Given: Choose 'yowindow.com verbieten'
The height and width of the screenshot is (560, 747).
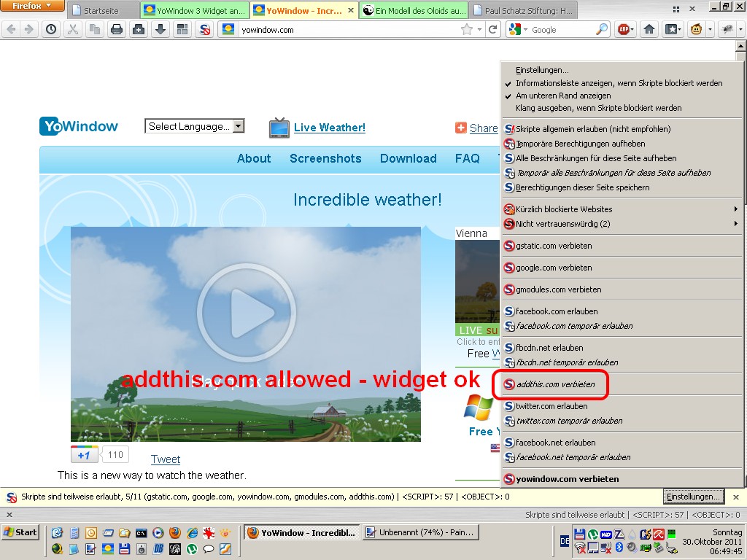Looking at the screenshot, I should (622, 478).
